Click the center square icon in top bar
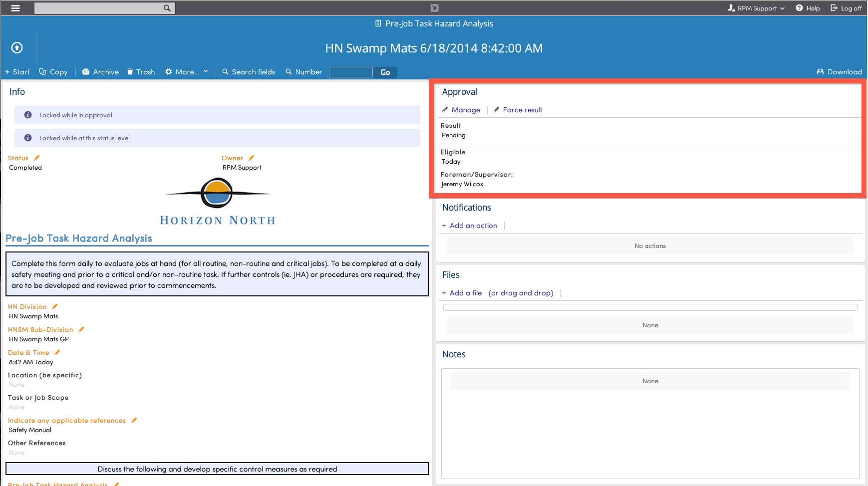Viewport: 868px width, 486px height. click(x=434, y=8)
